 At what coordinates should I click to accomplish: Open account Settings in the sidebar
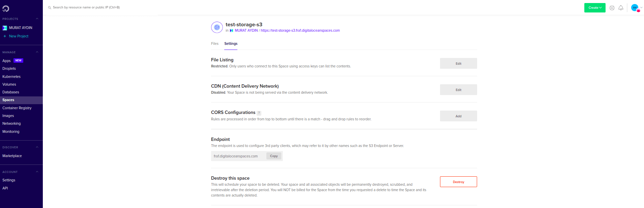[9, 180]
